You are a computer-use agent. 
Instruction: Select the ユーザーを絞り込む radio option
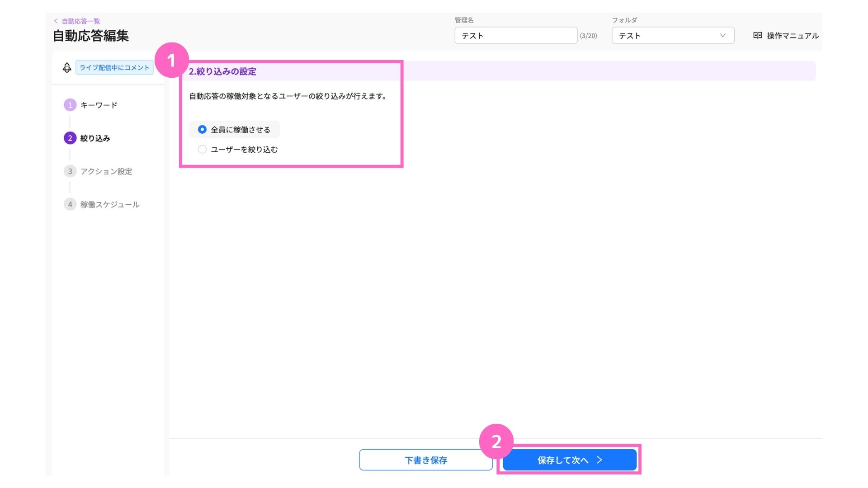pyautogui.click(x=202, y=149)
